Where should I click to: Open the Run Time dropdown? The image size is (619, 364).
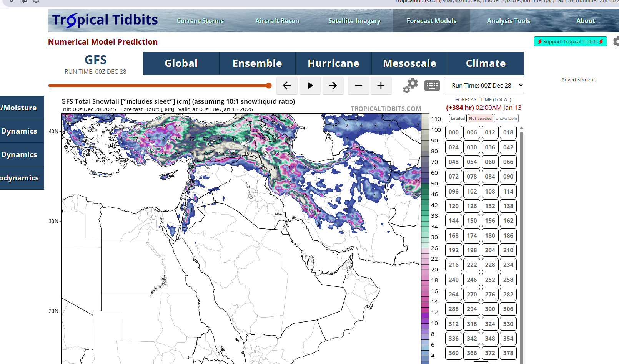[x=484, y=86]
